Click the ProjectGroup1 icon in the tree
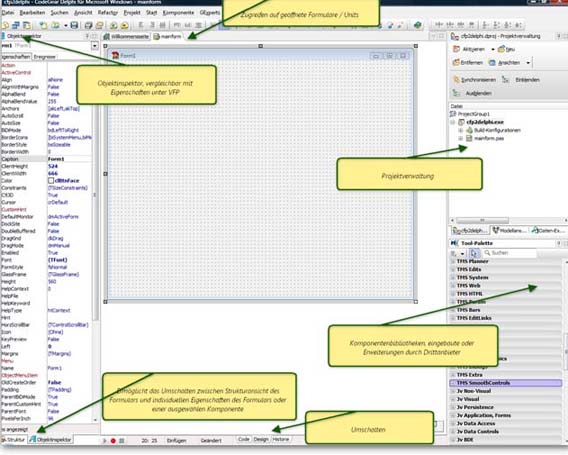Image resolution: width=568 pixels, height=455 pixels. (453, 114)
